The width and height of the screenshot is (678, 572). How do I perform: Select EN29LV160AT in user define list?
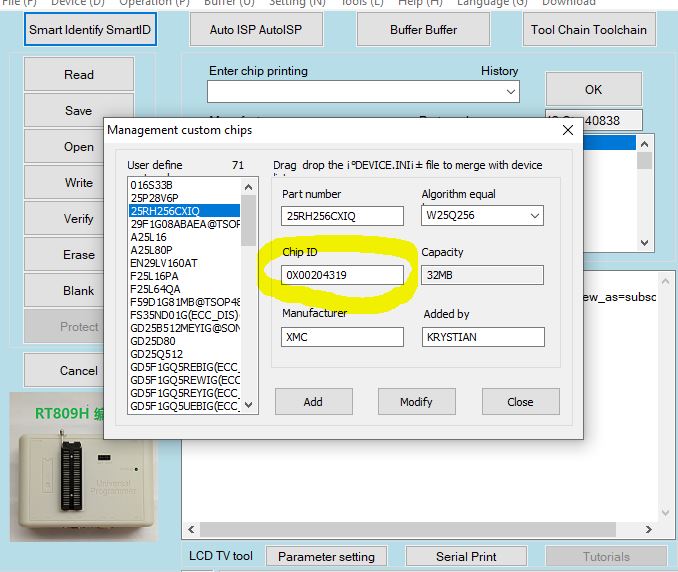[x=184, y=263]
